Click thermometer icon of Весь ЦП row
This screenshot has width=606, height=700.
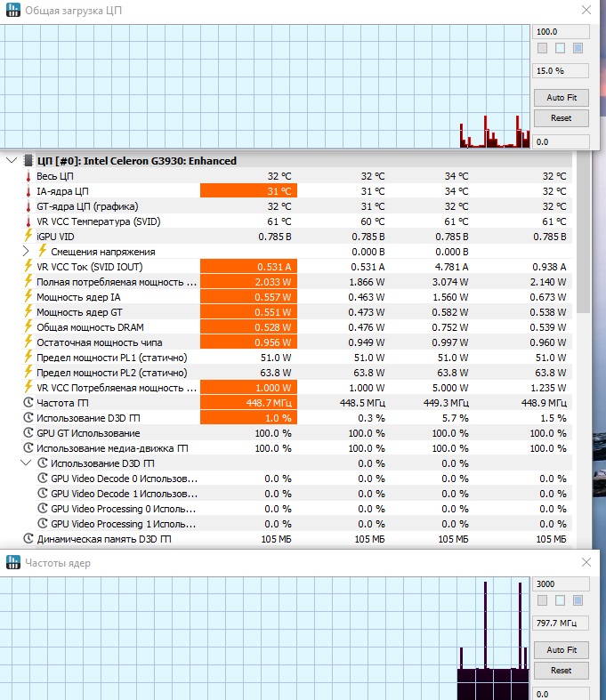28,176
